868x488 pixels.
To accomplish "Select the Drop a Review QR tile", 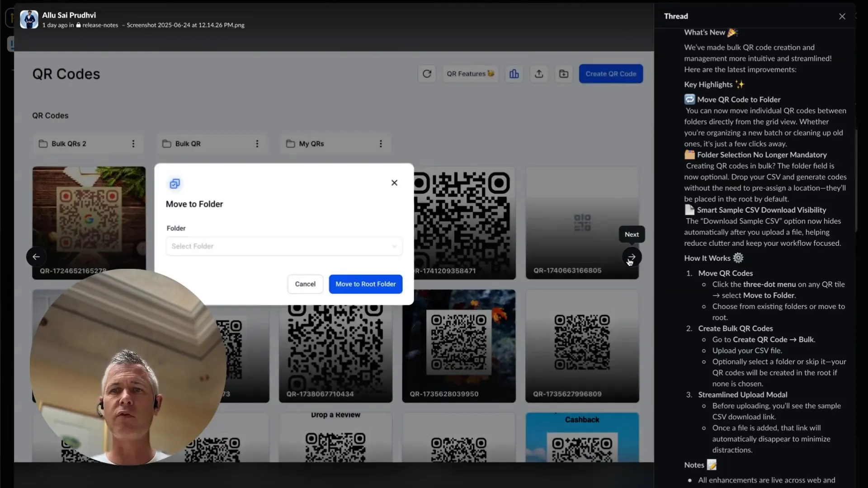I will pos(335,437).
